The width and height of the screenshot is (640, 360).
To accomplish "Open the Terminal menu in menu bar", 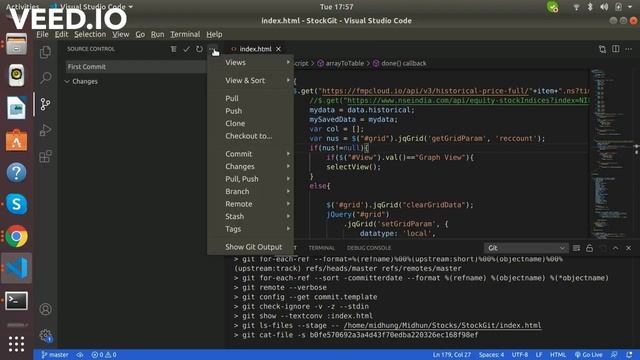I will coord(185,34).
